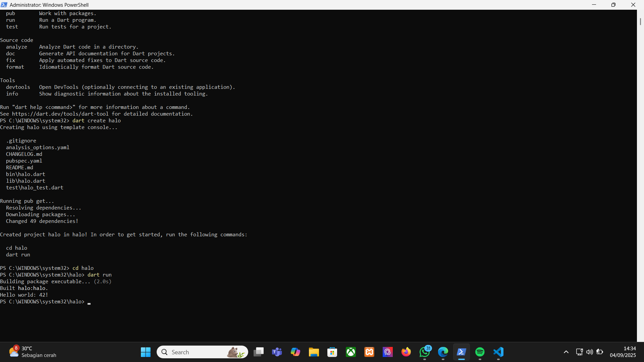Launch Firefox browser

[406, 352]
